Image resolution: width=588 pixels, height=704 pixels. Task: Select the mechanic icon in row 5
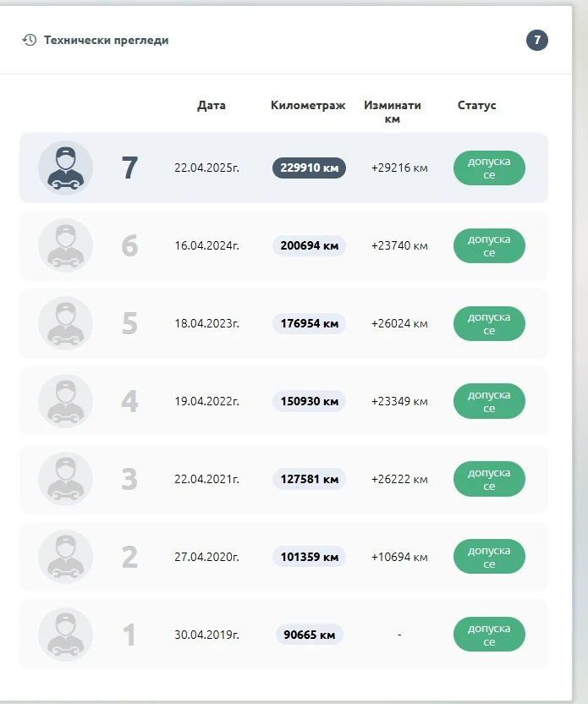[65, 323]
